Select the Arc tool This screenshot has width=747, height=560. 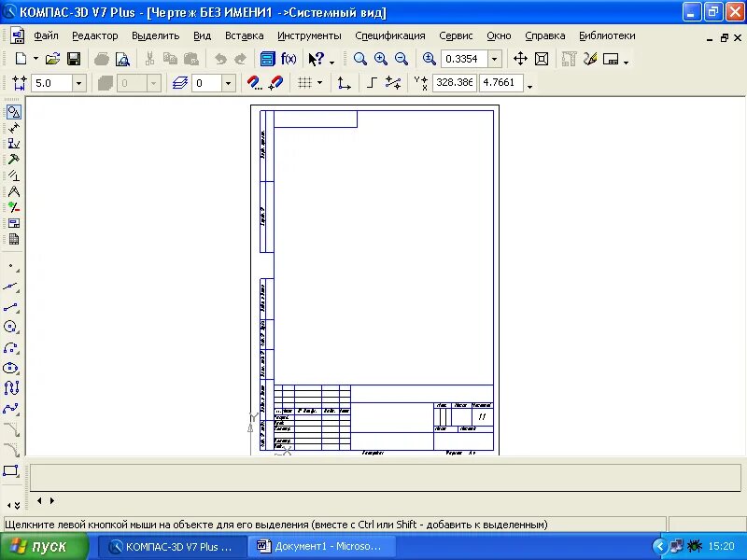(11, 347)
